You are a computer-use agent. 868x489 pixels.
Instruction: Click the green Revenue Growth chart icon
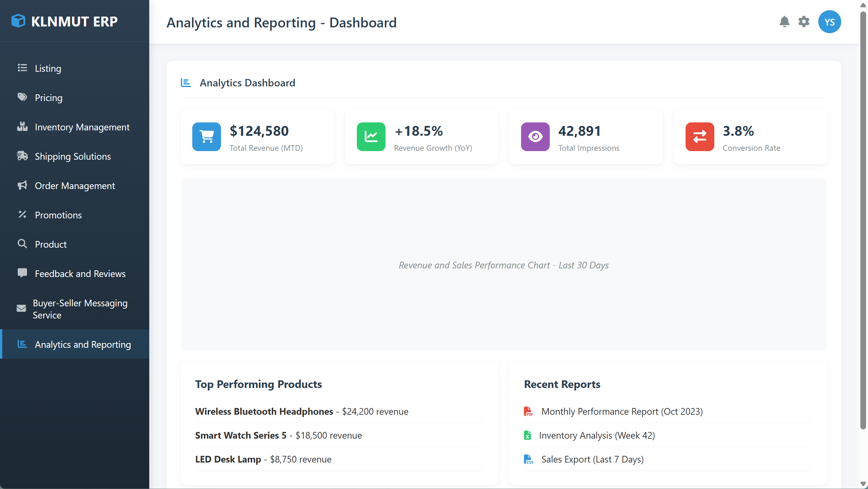[x=371, y=137]
